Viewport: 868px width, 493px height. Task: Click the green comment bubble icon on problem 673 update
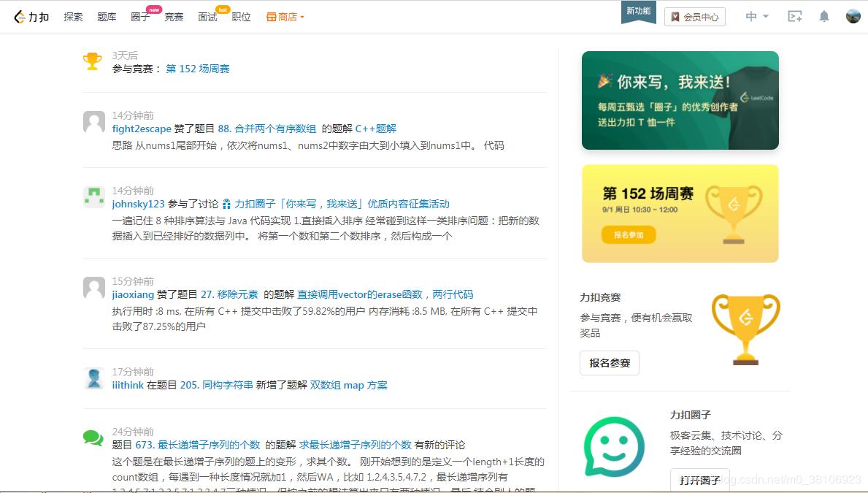(x=93, y=437)
